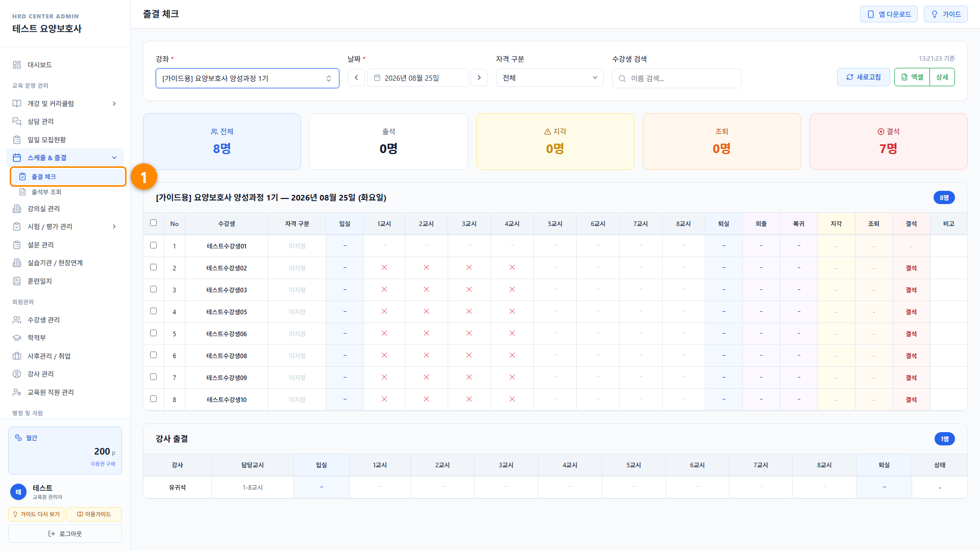Viewport: 980px width, 551px height.
Task: Click the 로그아웃 button
Action: [x=65, y=534]
